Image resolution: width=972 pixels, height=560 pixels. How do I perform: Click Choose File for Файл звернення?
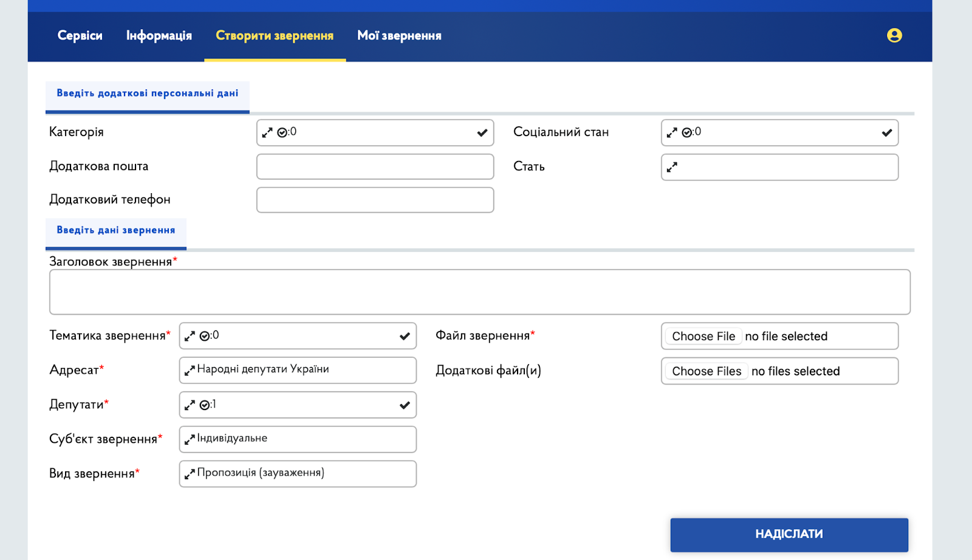[703, 336]
